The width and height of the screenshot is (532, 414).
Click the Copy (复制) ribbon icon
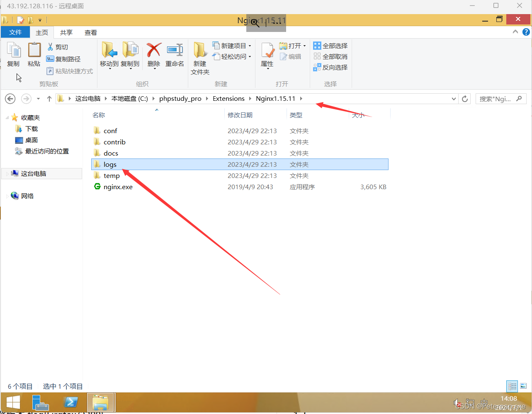(x=13, y=55)
